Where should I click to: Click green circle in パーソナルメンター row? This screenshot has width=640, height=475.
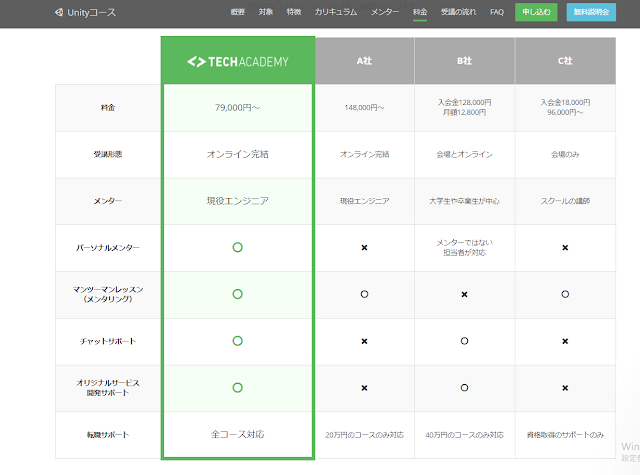click(238, 247)
